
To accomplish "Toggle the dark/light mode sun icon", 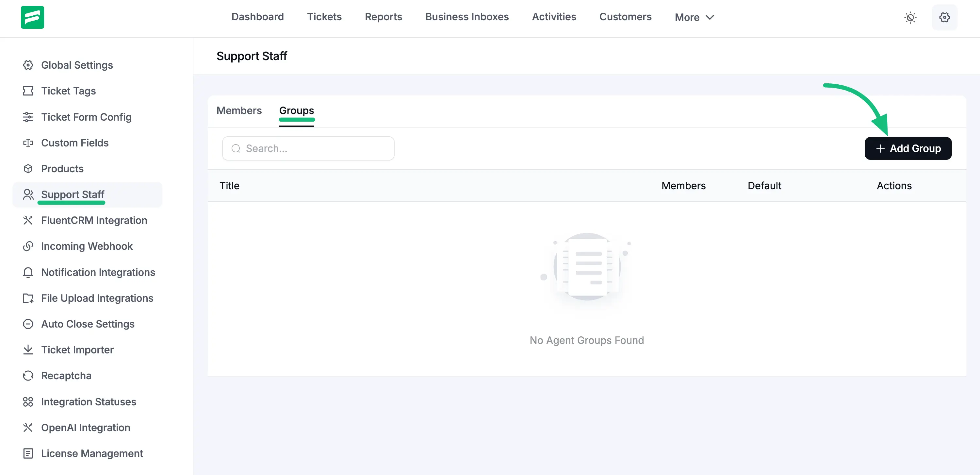I will (x=910, y=18).
